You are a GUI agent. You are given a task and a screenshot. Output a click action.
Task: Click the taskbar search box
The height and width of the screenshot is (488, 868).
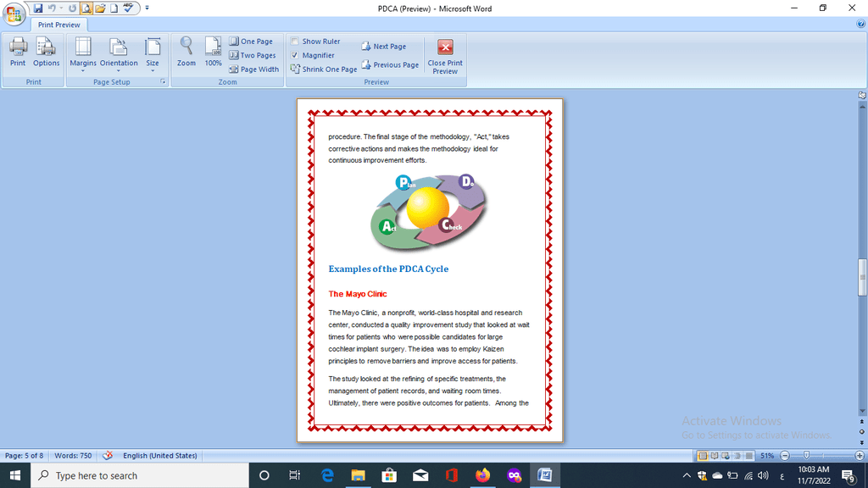pyautogui.click(x=140, y=475)
